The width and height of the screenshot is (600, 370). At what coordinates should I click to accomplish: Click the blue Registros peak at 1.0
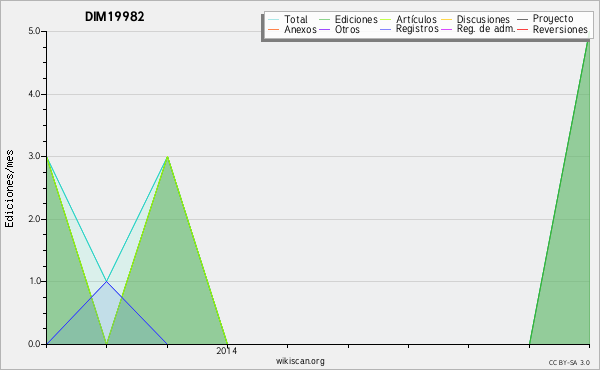click(107, 282)
